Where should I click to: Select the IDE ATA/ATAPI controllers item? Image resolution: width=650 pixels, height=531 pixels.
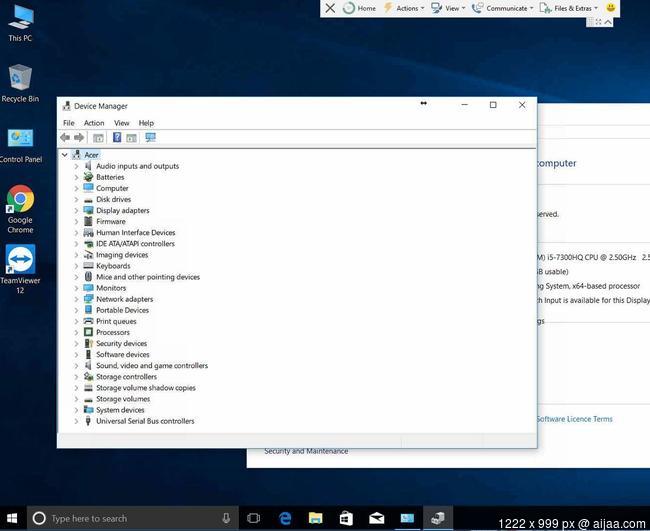coord(136,244)
